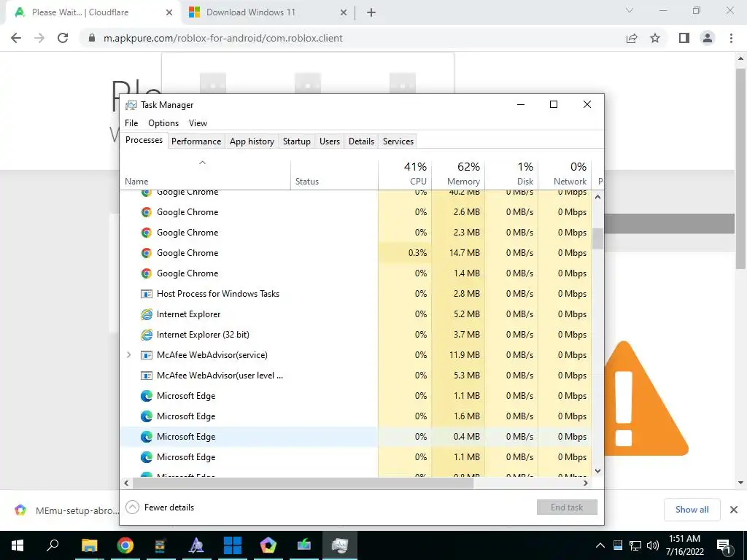Switch to Details tab
This screenshot has width=747, height=560.
(361, 141)
